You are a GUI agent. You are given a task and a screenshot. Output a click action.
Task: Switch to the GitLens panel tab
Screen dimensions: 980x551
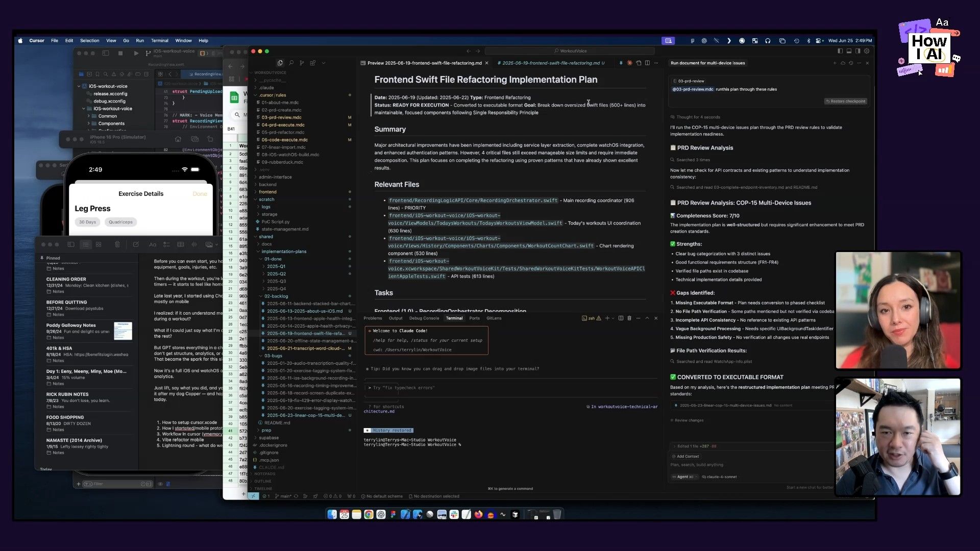494,318
